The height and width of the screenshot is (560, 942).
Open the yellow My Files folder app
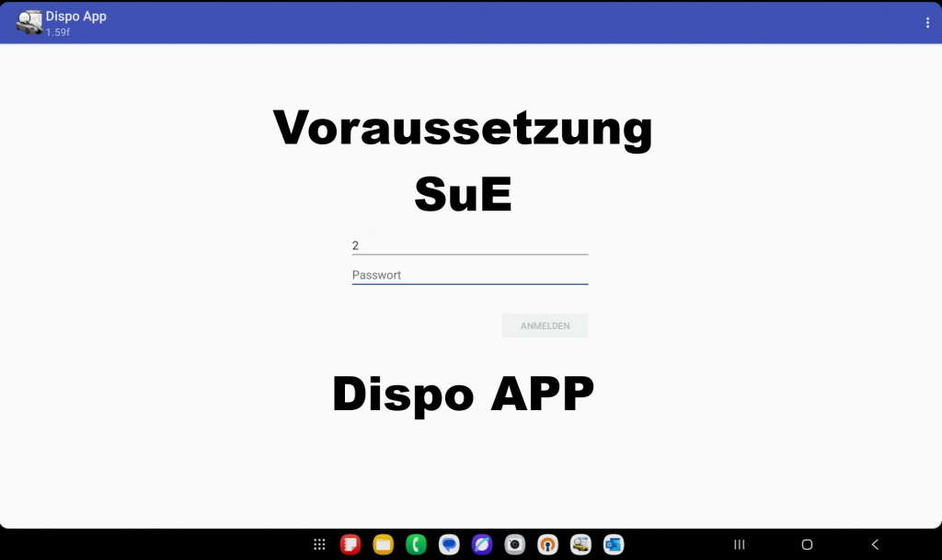[x=383, y=544]
